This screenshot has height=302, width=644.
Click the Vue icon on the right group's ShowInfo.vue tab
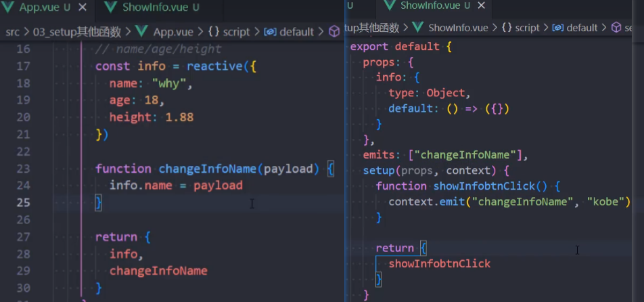tap(390, 5)
